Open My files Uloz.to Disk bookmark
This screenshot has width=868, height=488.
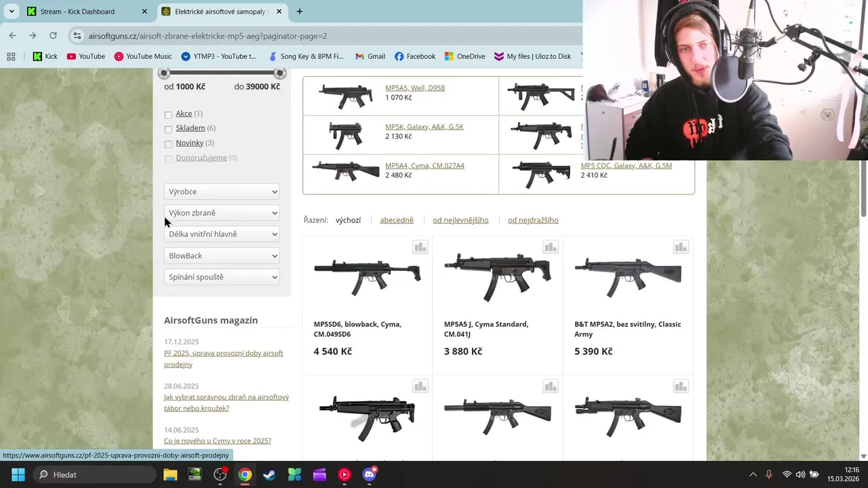coord(532,56)
